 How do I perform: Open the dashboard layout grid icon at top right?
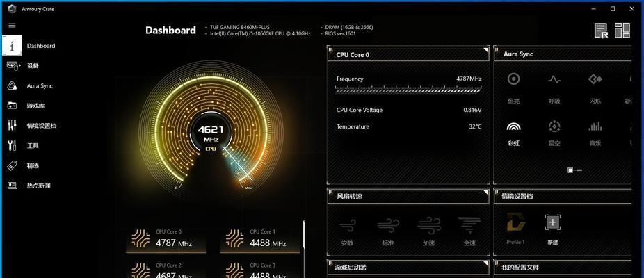click(x=622, y=31)
